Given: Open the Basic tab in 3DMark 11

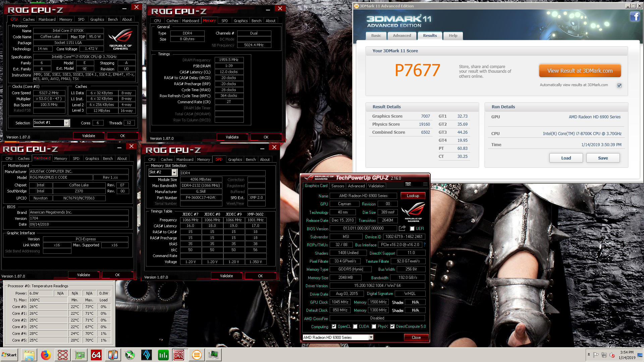Looking at the screenshot, I should coord(376,36).
